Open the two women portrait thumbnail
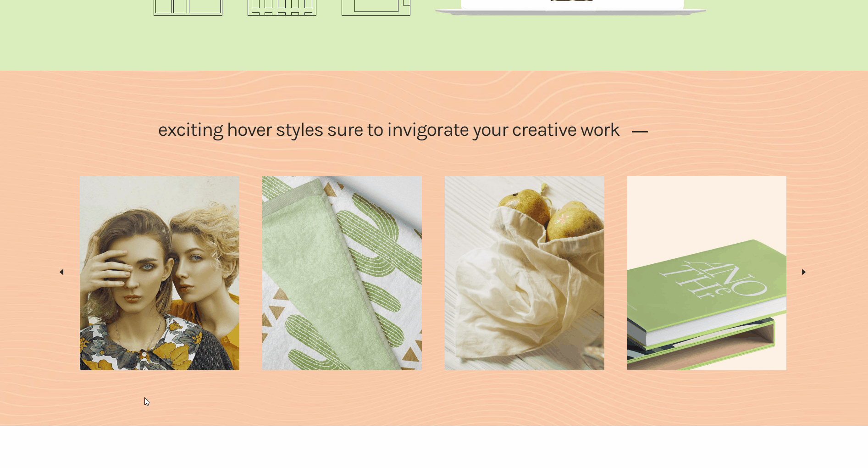Viewport: 868px width, 468px height. (160, 273)
